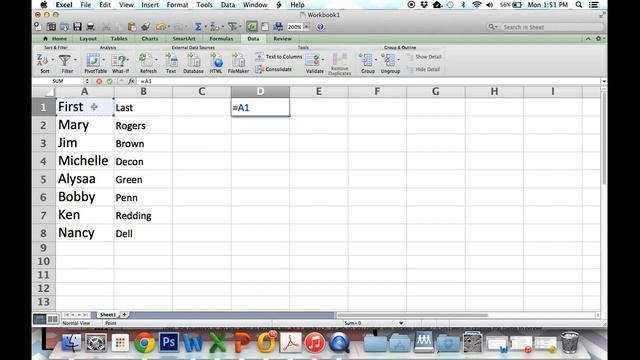Viewport: 640px width, 360px height.
Task: Expand the formula bar arrow at right
Action: 604,81
